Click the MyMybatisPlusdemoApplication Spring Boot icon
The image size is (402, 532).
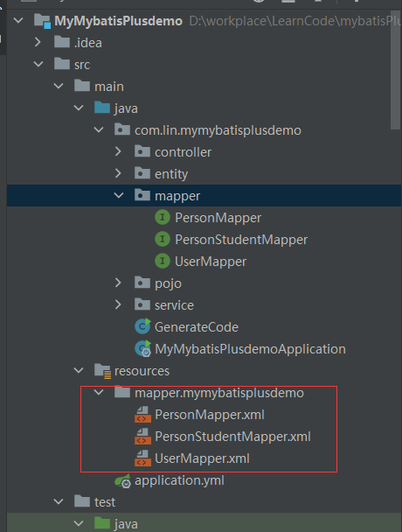click(142, 349)
